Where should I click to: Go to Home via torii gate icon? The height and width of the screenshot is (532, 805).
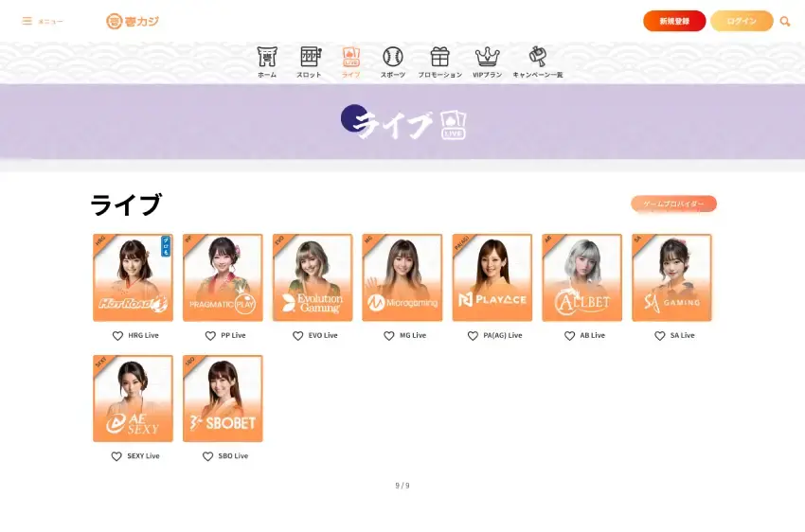click(267, 57)
